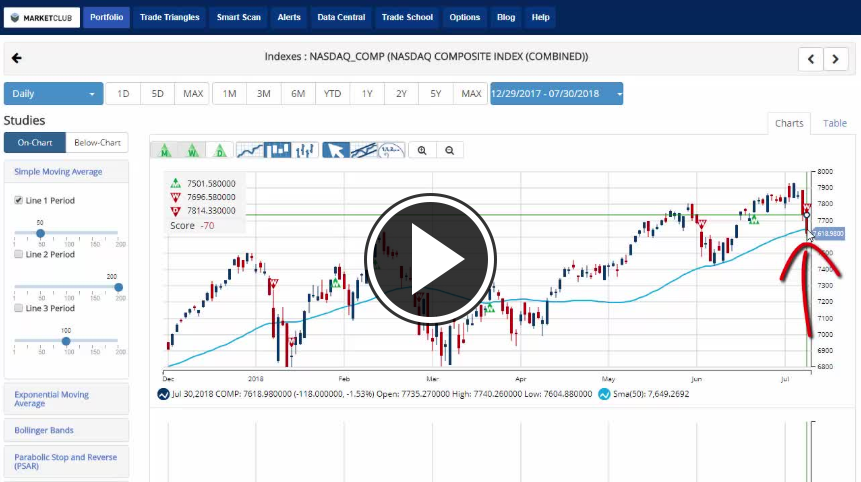The image size is (861, 482).
Task: Click the back arrow beside the index title
Action: coord(17,58)
